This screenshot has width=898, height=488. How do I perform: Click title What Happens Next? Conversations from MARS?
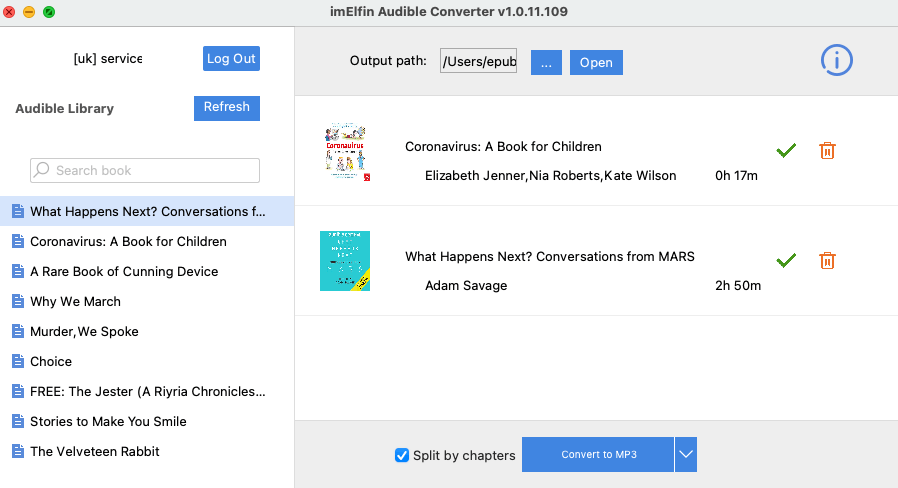tap(550, 256)
